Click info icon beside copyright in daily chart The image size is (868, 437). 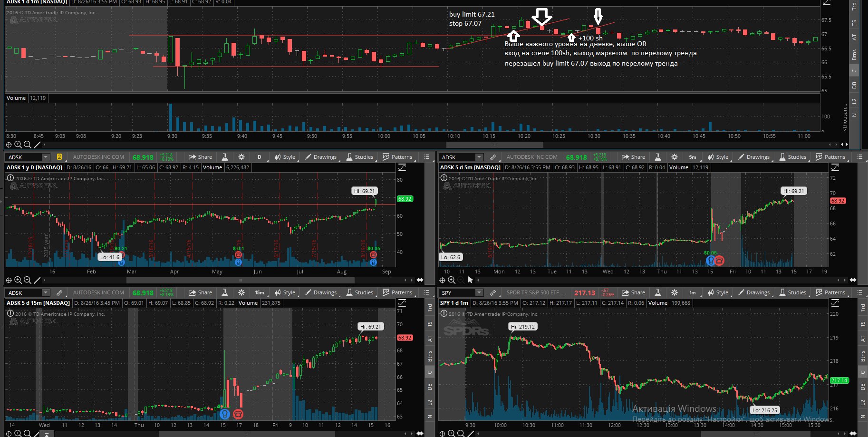pyautogui.click(x=10, y=178)
